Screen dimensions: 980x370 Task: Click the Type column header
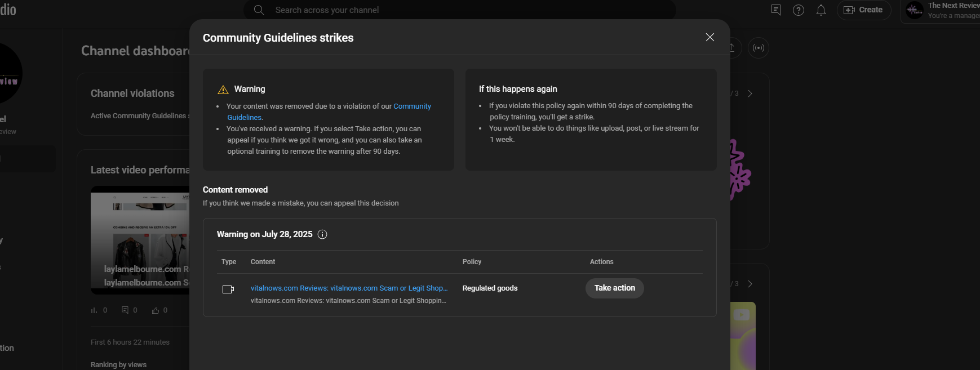tap(229, 262)
